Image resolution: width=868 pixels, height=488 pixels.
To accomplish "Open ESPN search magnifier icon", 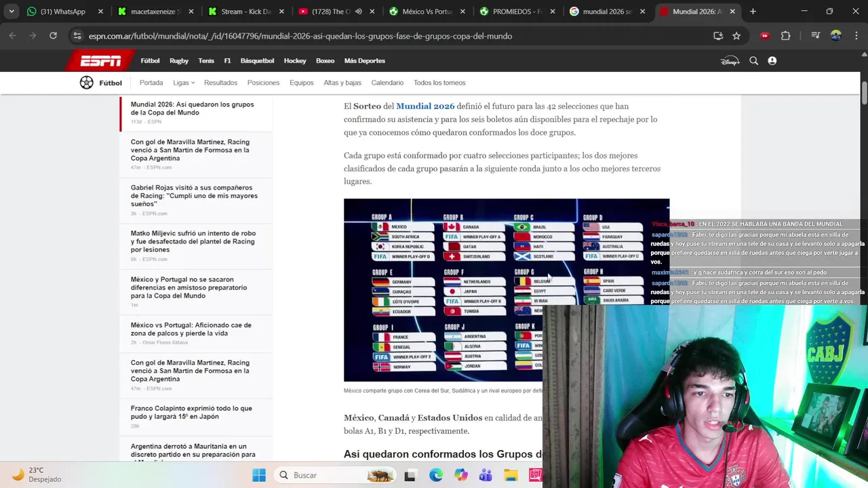I will [x=753, y=61].
